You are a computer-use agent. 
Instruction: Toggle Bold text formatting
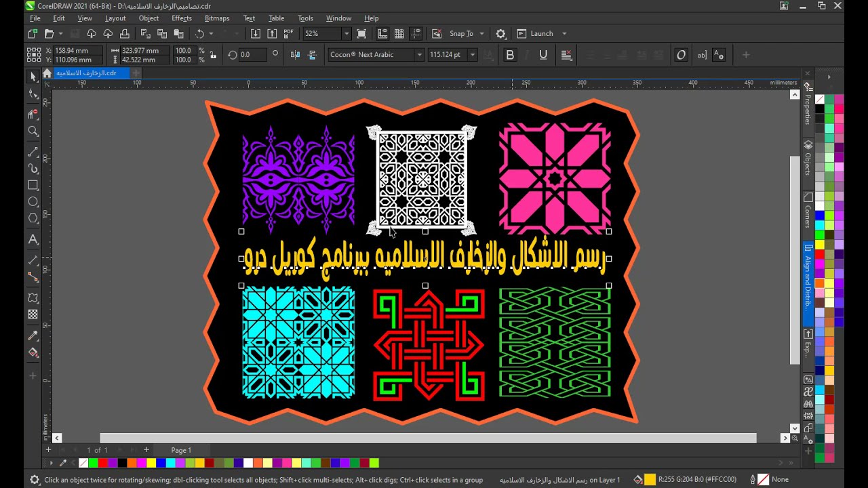point(510,55)
